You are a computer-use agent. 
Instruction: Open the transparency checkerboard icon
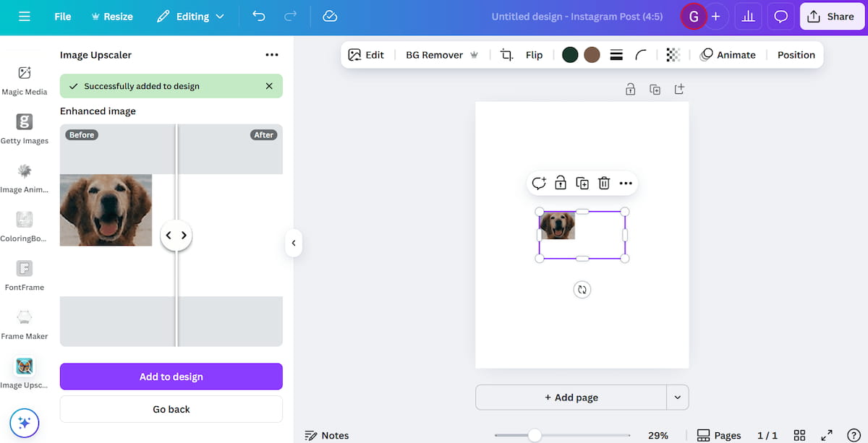click(x=673, y=55)
